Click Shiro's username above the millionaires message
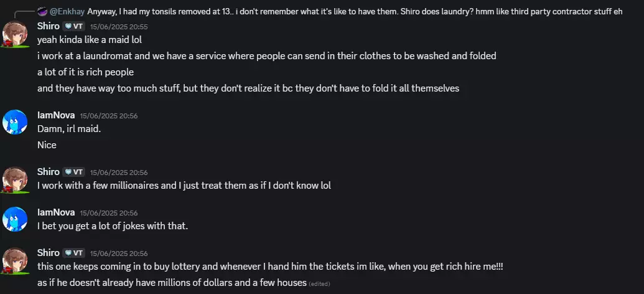 pos(49,172)
